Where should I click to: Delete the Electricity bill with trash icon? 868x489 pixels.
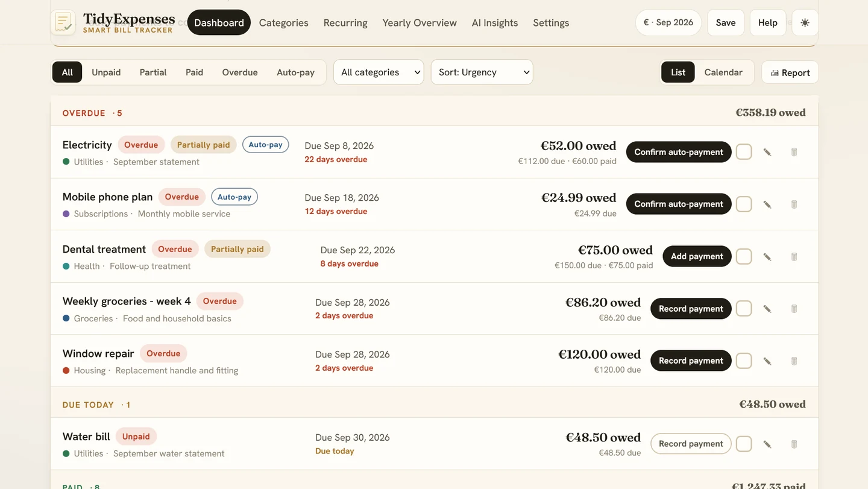pos(794,152)
